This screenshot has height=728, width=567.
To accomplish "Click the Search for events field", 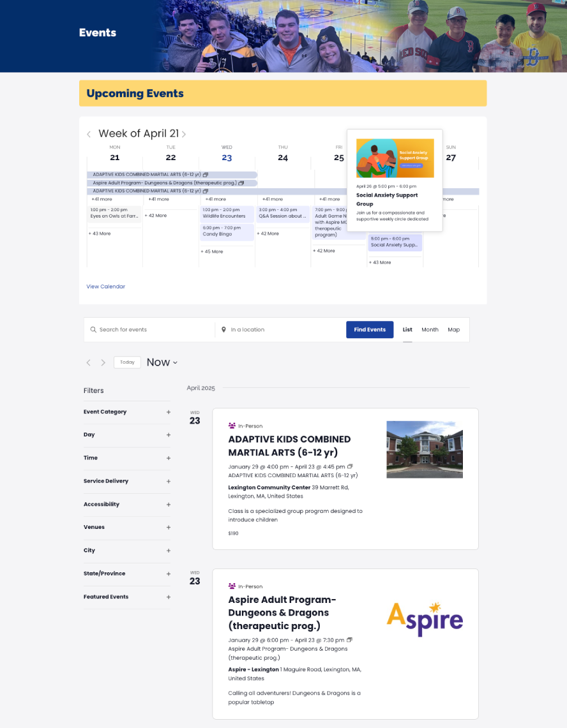I will click(x=151, y=330).
